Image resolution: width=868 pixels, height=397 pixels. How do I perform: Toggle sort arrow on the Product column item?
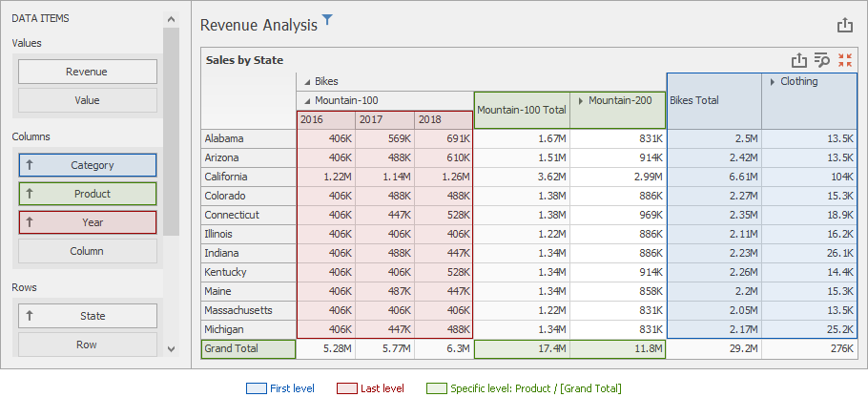(30, 194)
